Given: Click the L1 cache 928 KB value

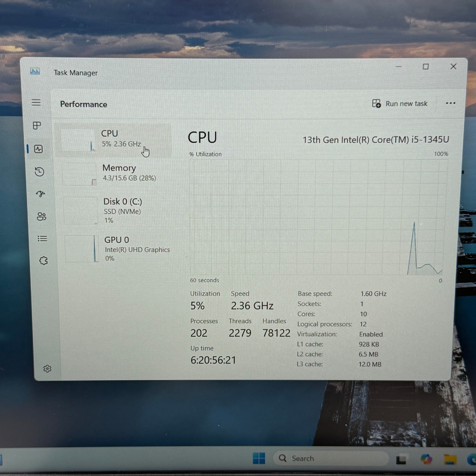Looking at the screenshot, I should [369, 344].
